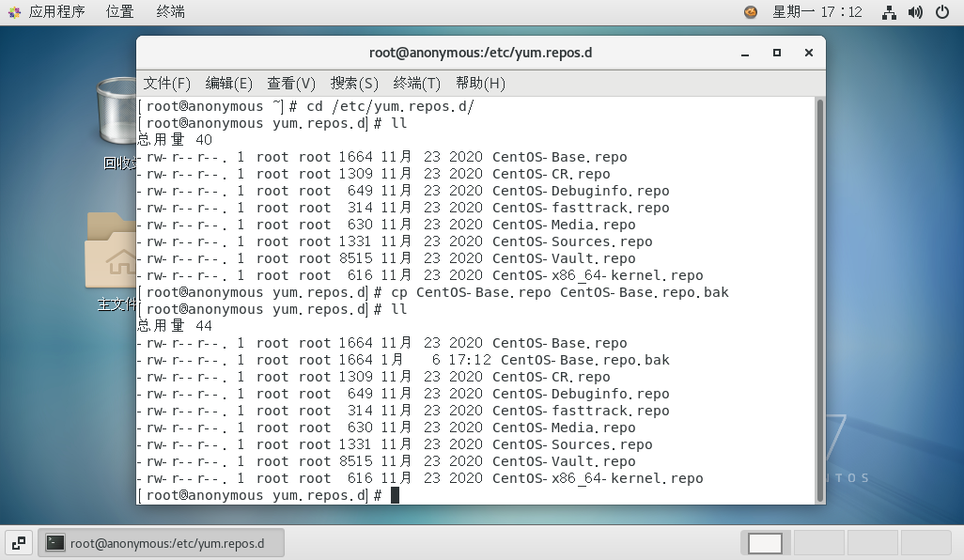This screenshot has width=964, height=560.
Task: Open the 搜索(S) terminal menu
Action: 354,83
